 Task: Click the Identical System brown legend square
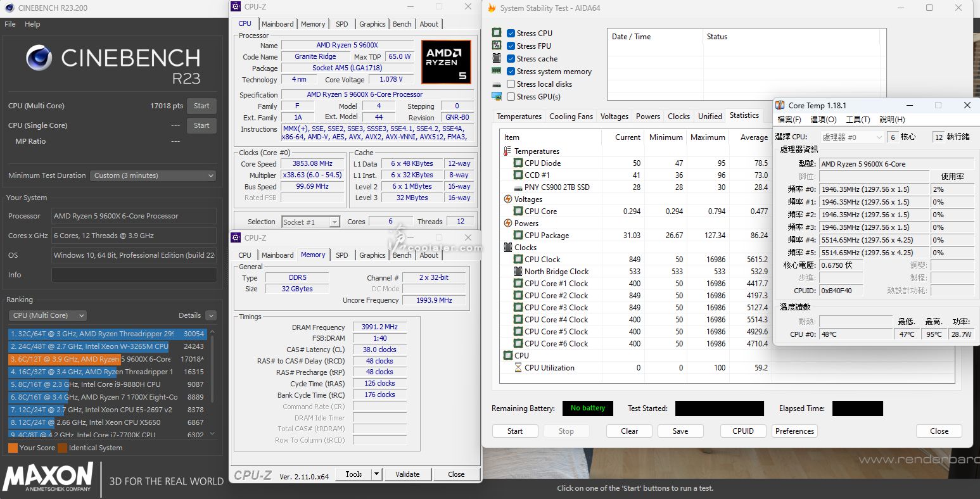pos(62,448)
